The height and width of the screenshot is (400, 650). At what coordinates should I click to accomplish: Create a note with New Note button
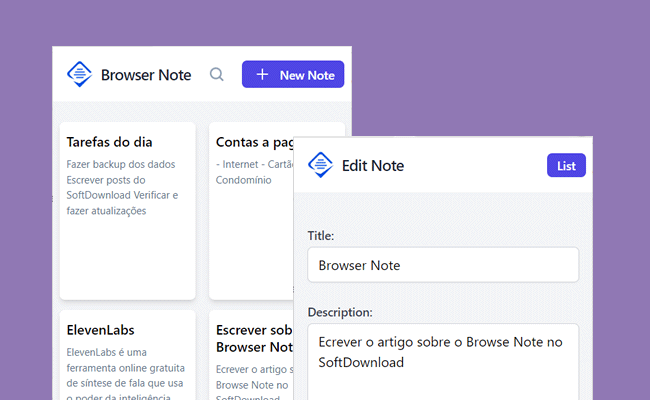click(x=293, y=75)
